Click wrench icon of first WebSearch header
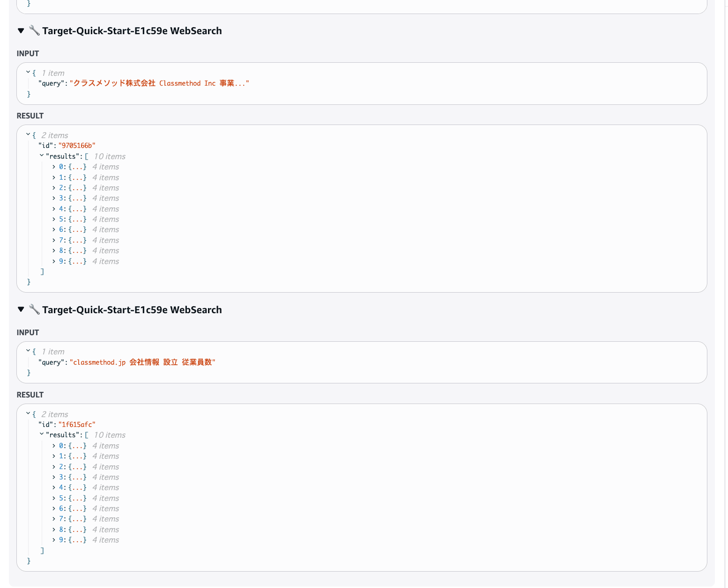The height and width of the screenshot is (588, 728). click(34, 30)
